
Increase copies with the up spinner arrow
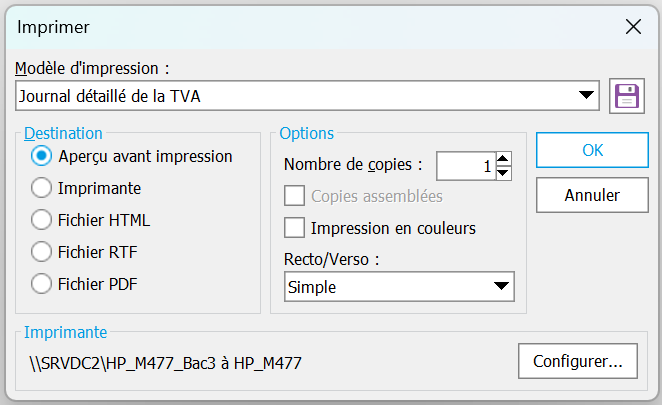(x=504, y=158)
